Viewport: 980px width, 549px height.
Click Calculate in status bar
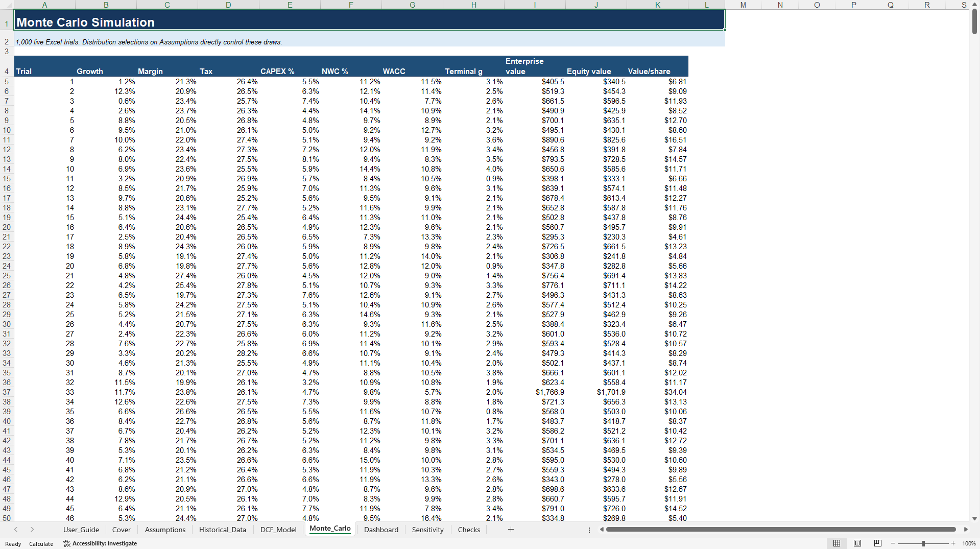[x=41, y=544]
